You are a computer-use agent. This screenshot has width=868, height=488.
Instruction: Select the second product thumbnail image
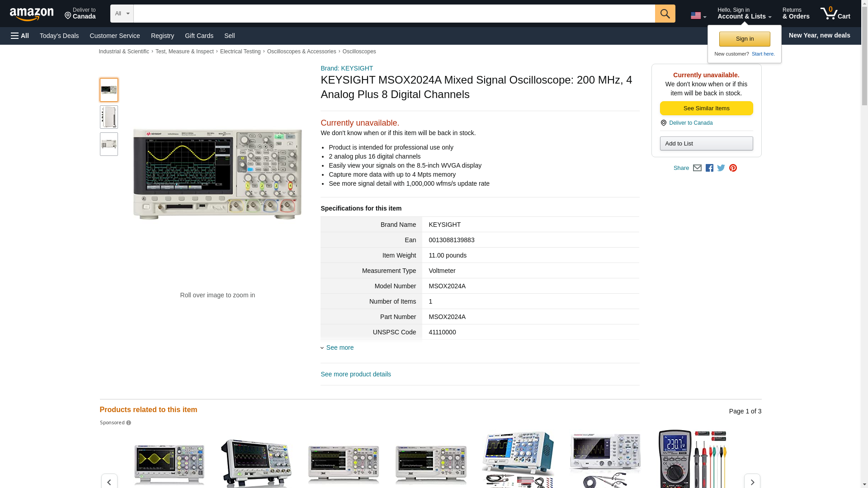coord(109,117)
